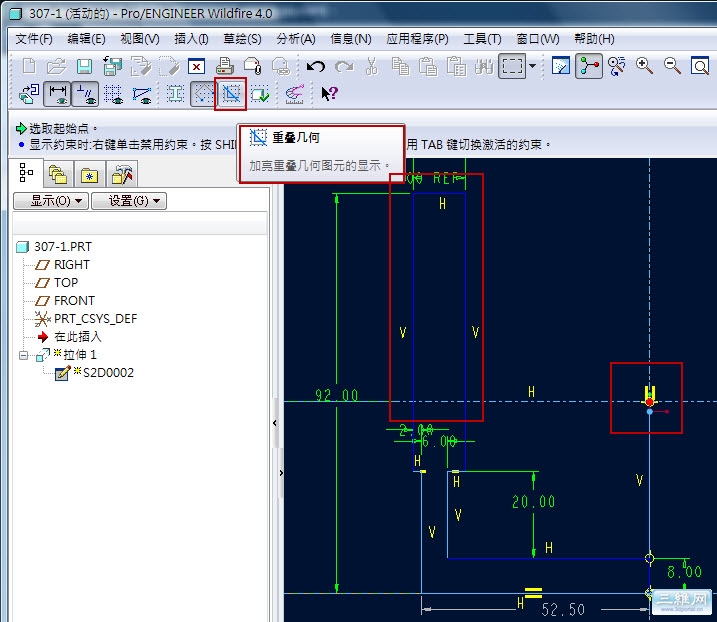Print with the printer icon
This screenshot has height=622, width=717.
coord(225,66)
